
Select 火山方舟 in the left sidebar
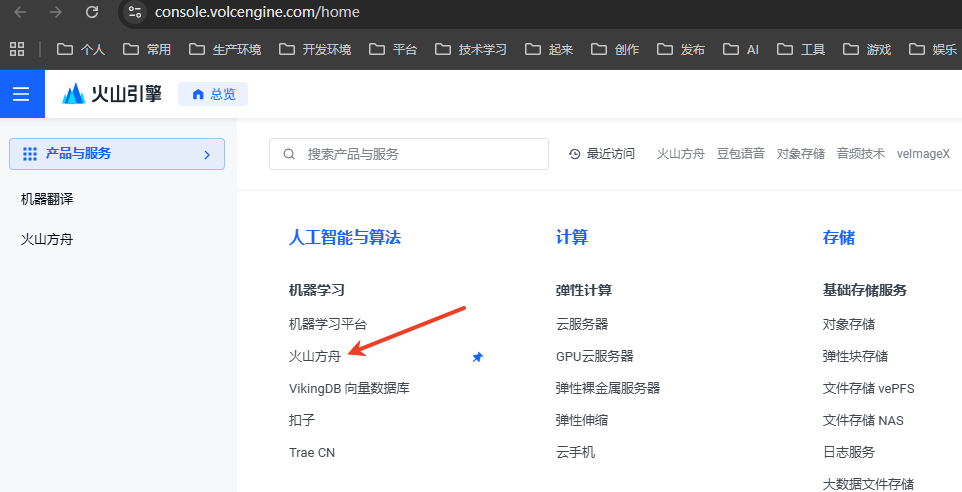47,239
